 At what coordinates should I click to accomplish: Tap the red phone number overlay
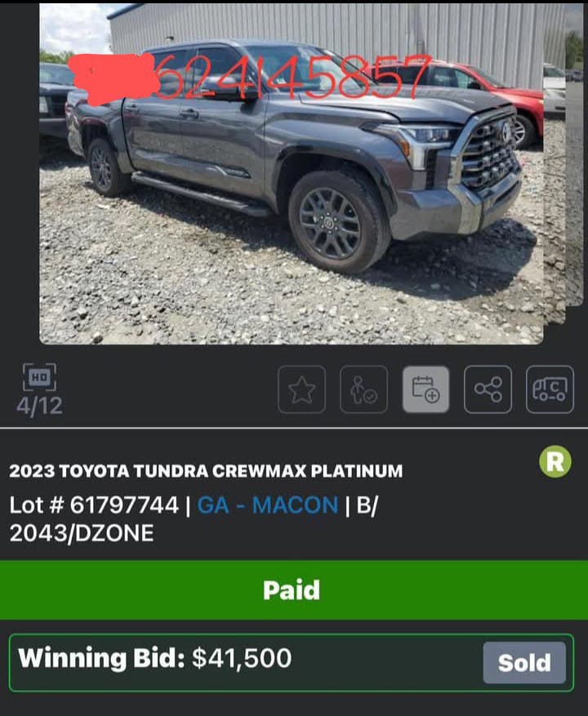click(292, 77)
